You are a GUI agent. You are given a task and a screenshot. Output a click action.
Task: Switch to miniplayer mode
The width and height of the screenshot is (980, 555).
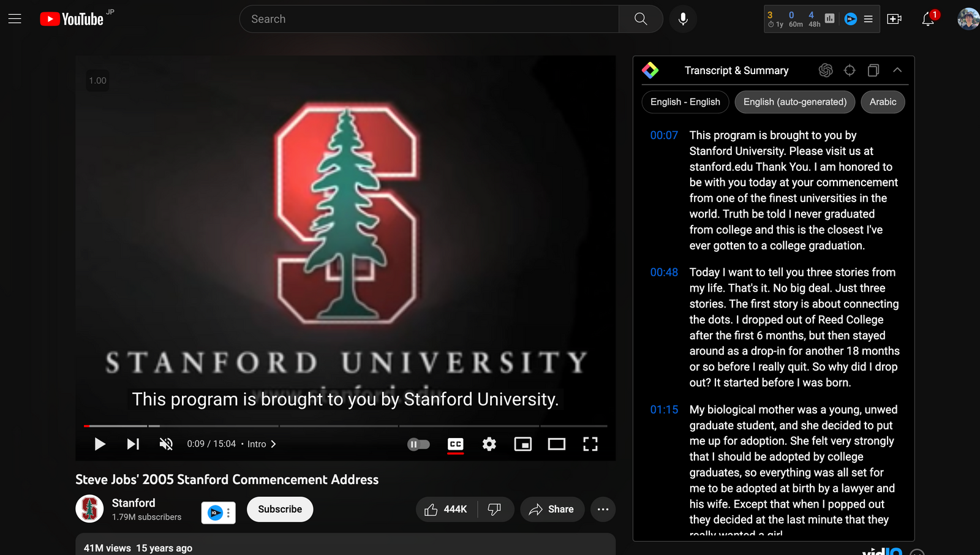click(x=522, y=444)
